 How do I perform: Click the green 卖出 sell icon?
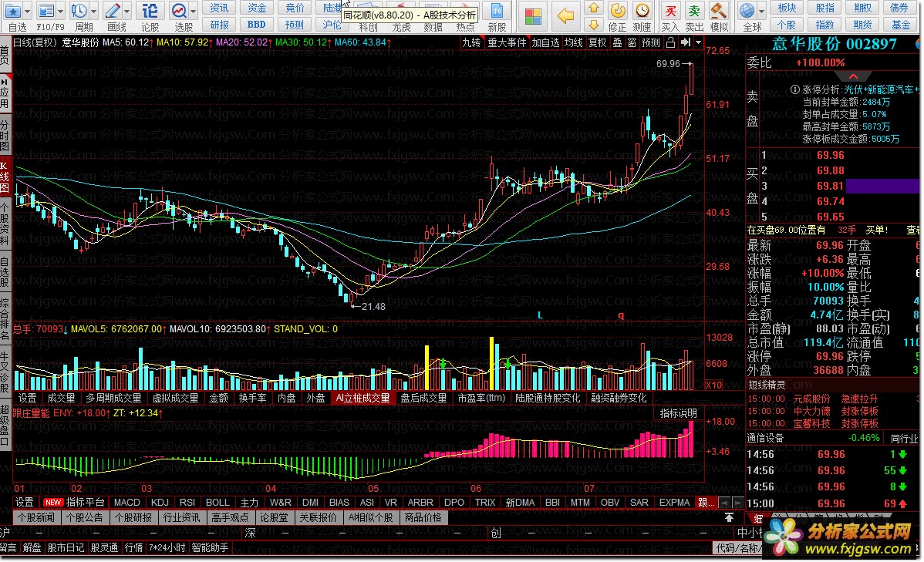coord(694,11)
